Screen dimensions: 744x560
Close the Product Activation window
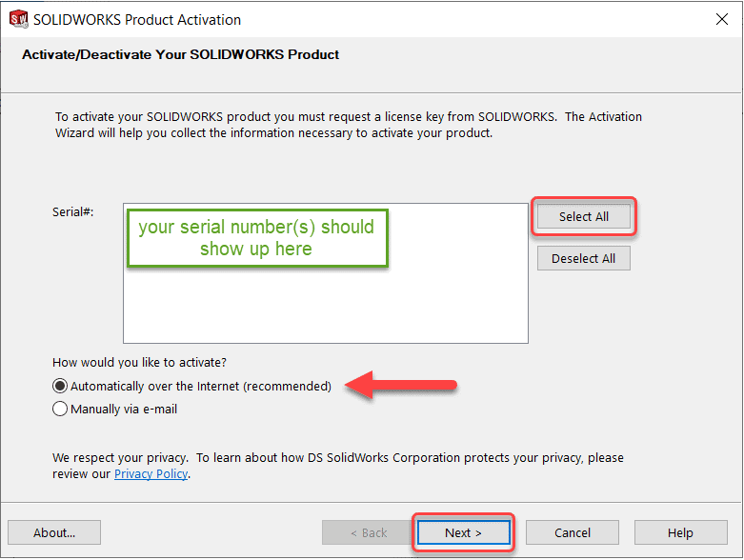(721, 19)
